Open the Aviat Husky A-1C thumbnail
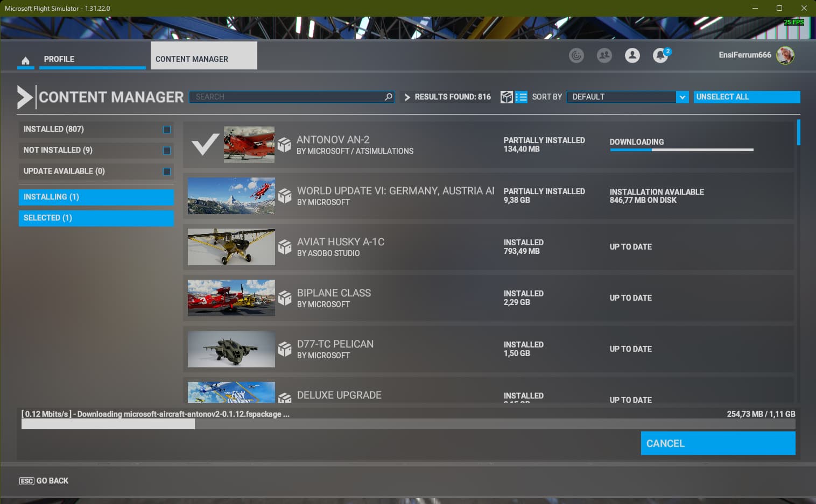This screenshot has width=816, height=504. click(231, 247)
